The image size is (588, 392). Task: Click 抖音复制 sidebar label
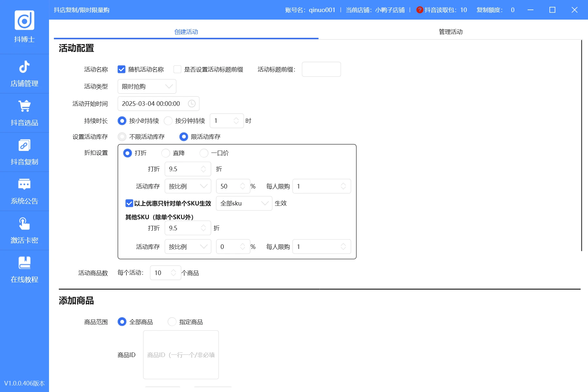(24, 162)
